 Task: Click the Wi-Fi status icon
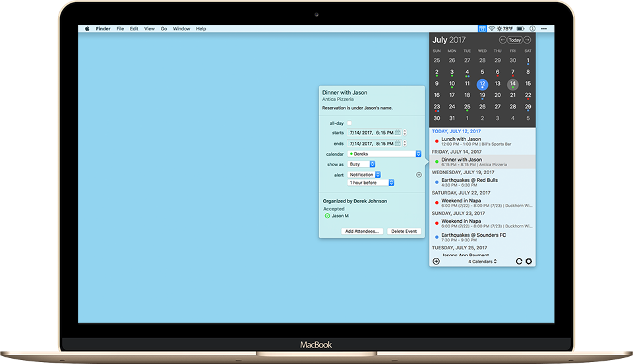pos(492,28)
